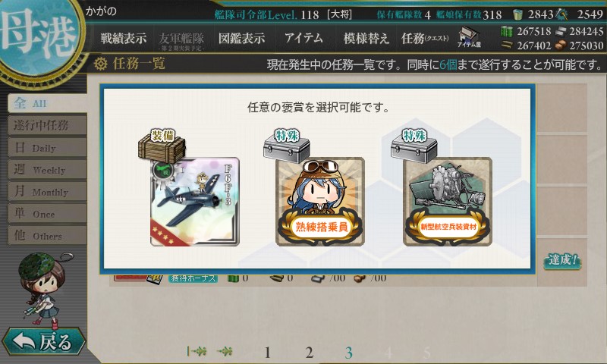Open the アイテム屋 item shop icon
This screenshot has height=364, width=607.
point(469,37)
